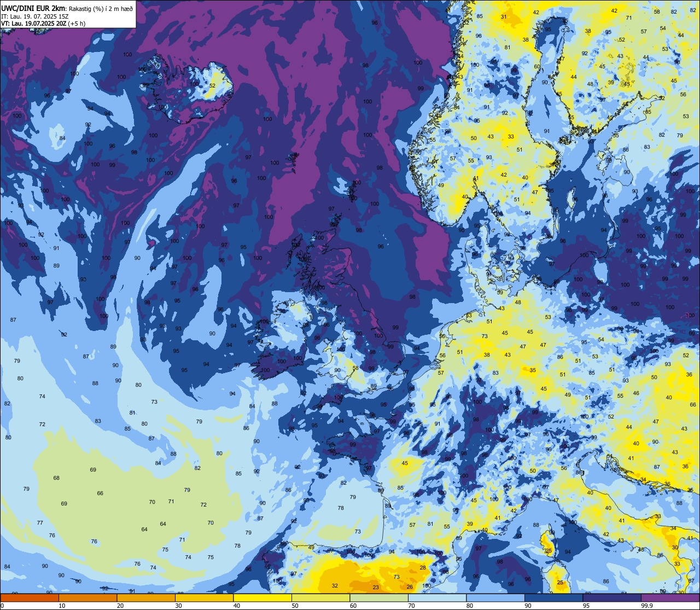This screenshot has width=700, height=610.
Task: Click the legend tick label 20
Action: coord(120,606)
